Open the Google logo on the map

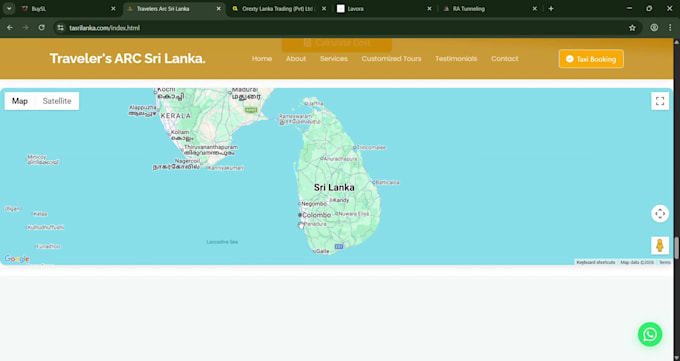[17, 259]
